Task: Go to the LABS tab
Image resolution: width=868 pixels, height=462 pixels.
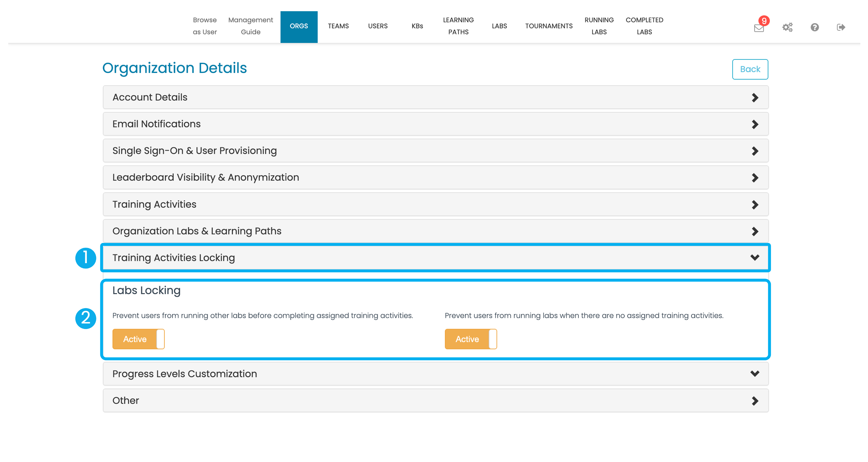Action: click(499, 26)
